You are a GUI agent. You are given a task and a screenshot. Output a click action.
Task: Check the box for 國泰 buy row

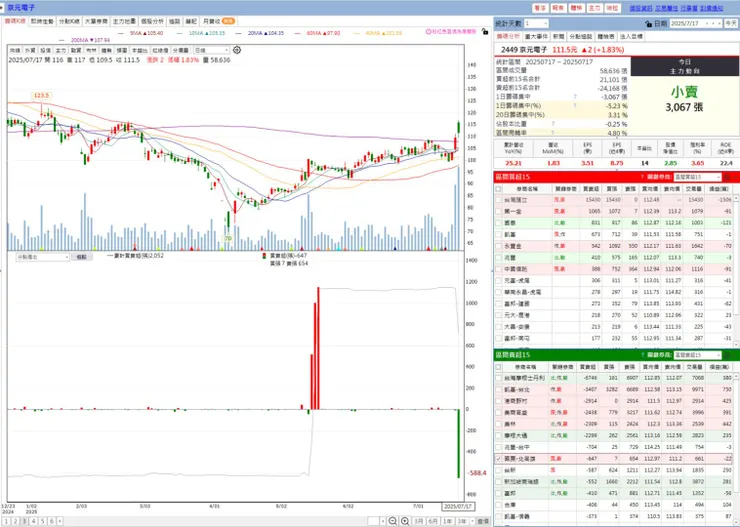tap(498, 223)
